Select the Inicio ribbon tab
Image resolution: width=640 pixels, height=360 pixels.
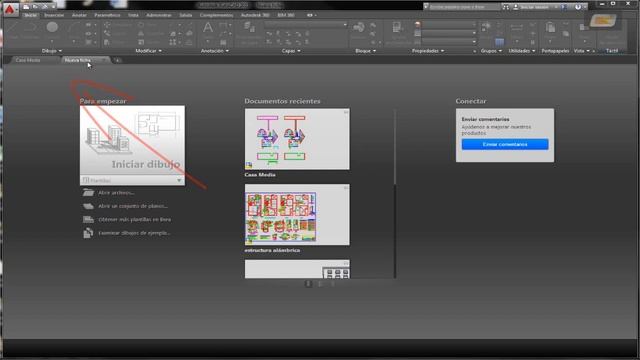coord(31,15)
